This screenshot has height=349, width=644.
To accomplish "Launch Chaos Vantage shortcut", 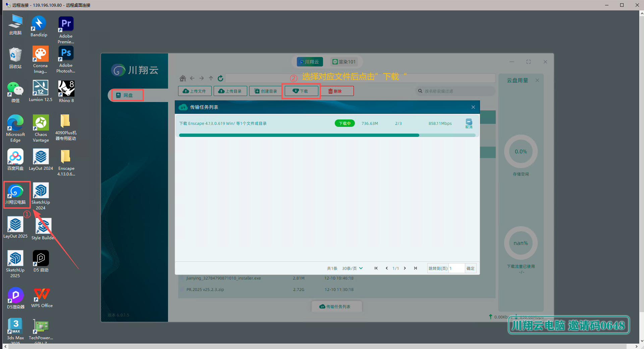I will pyautogui.click(x=41, y=129).
